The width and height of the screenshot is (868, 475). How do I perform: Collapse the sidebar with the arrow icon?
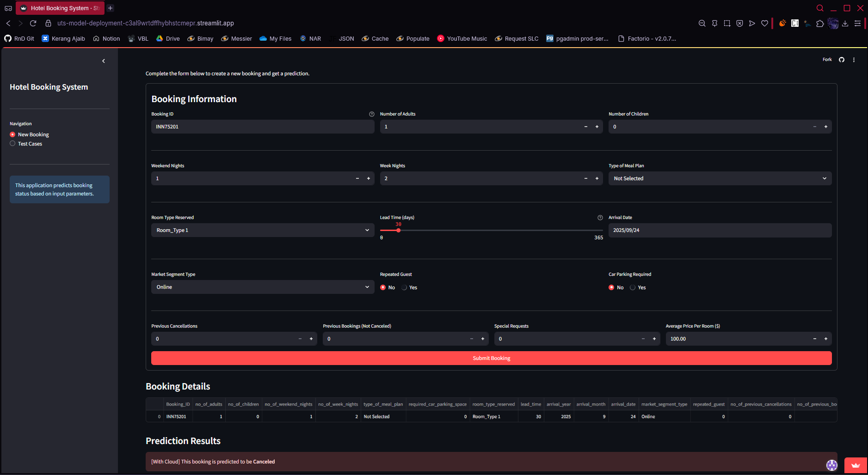point(104,61)
